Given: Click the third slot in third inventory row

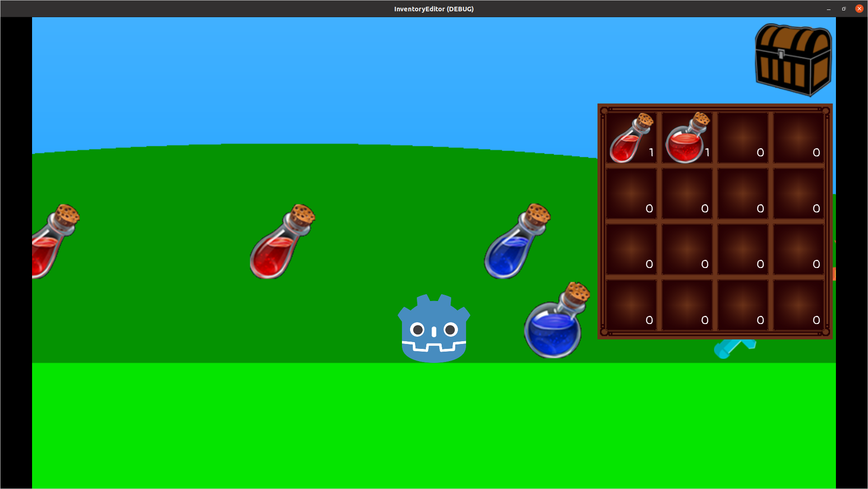Looking at the screenshot, I should (743, 249).
